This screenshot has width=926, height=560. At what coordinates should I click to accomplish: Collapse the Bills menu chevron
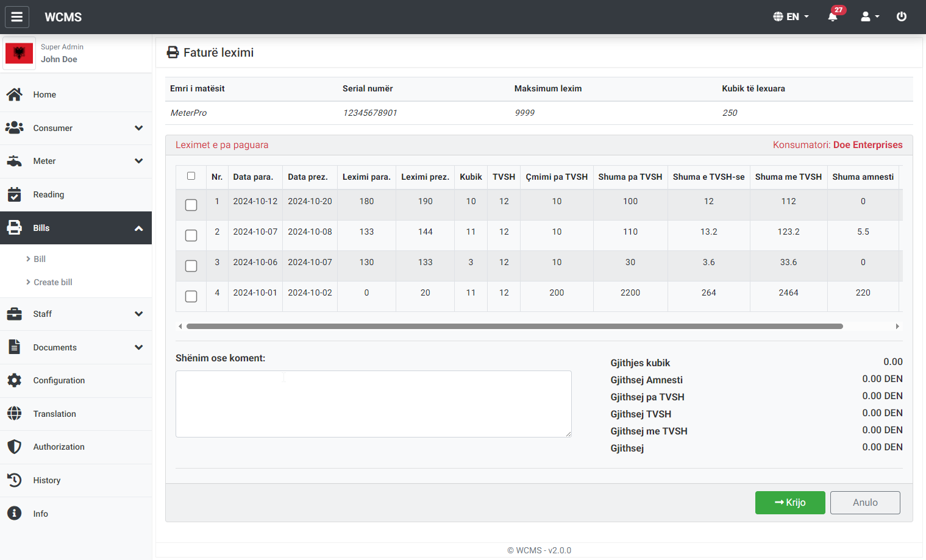[139, 228]
